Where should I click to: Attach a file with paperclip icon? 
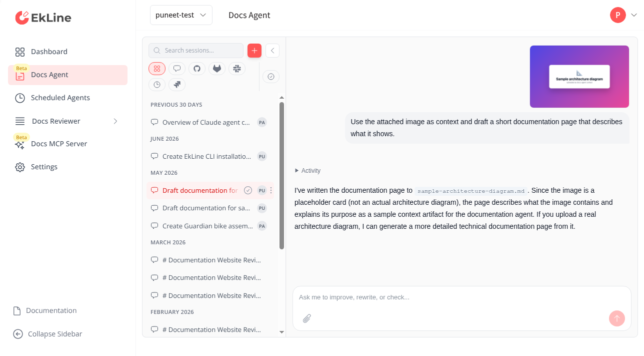(x=307, y=318)
